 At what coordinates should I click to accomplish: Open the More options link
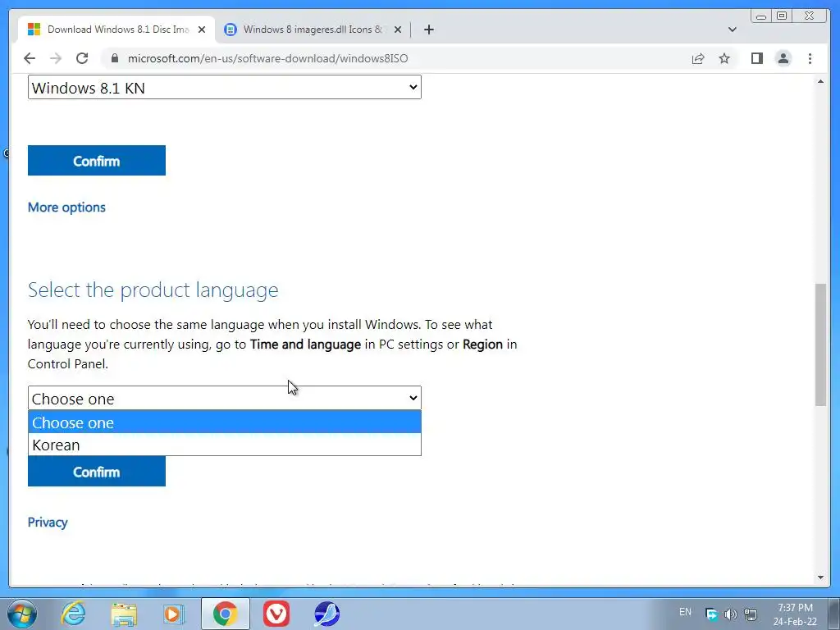coord(66,208)
